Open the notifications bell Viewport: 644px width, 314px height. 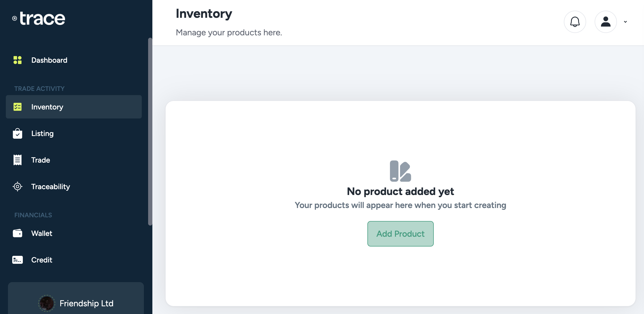tap(575, 22)
